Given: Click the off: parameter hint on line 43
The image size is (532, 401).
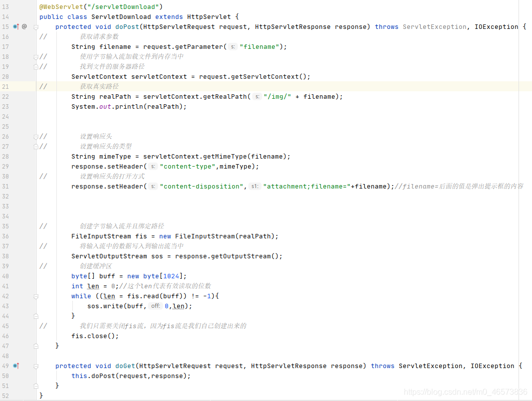Looking at the screenshot, I should [155, 306].
